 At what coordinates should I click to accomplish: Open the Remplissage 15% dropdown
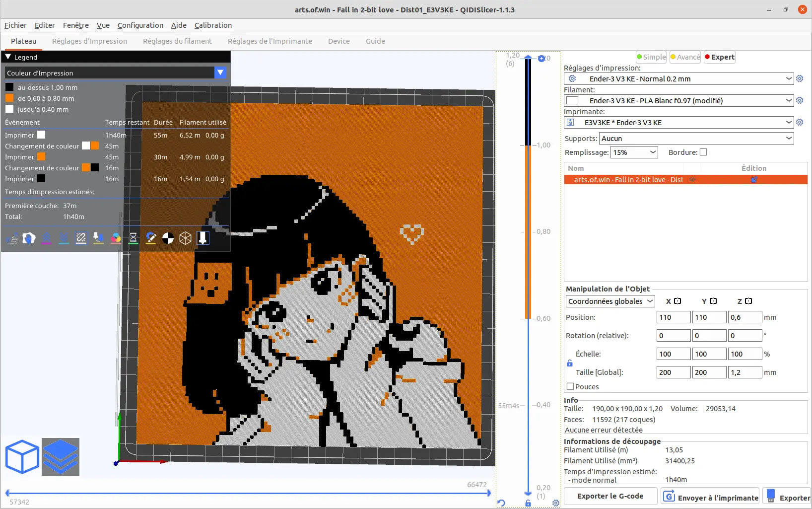click(x=634, y=152)
